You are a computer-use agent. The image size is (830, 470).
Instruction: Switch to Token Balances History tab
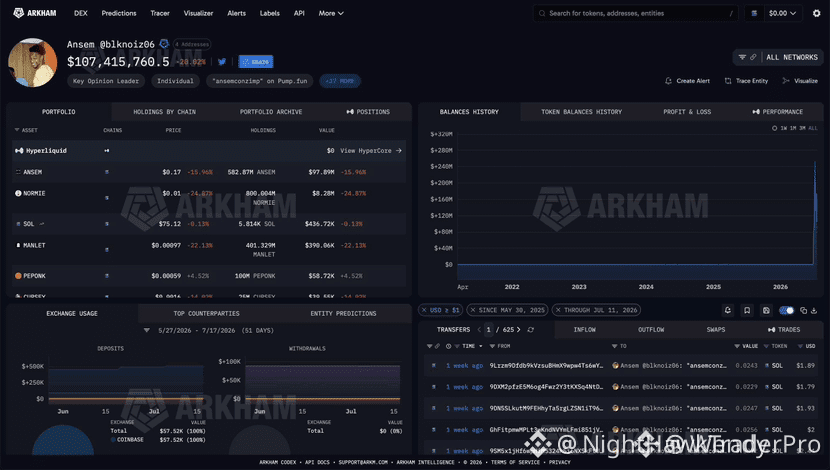pyautogui.click(x=581, y=112)
